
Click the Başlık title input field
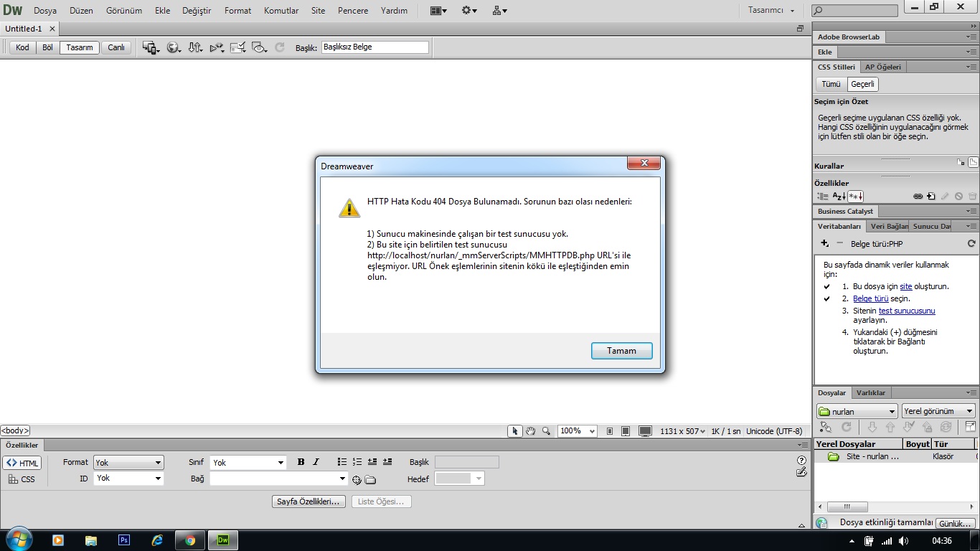tap(374, 47)
